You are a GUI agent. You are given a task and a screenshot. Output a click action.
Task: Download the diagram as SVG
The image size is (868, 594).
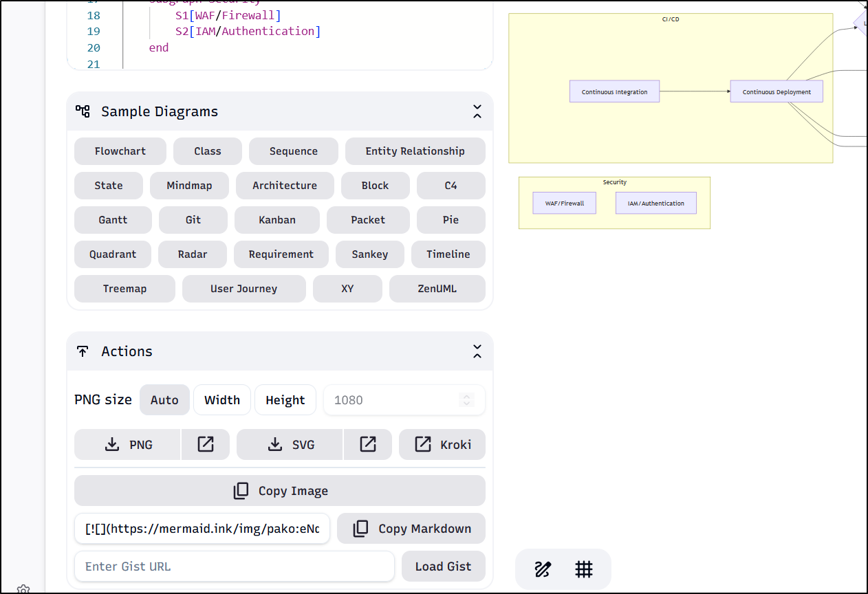(x=290, y=445)
